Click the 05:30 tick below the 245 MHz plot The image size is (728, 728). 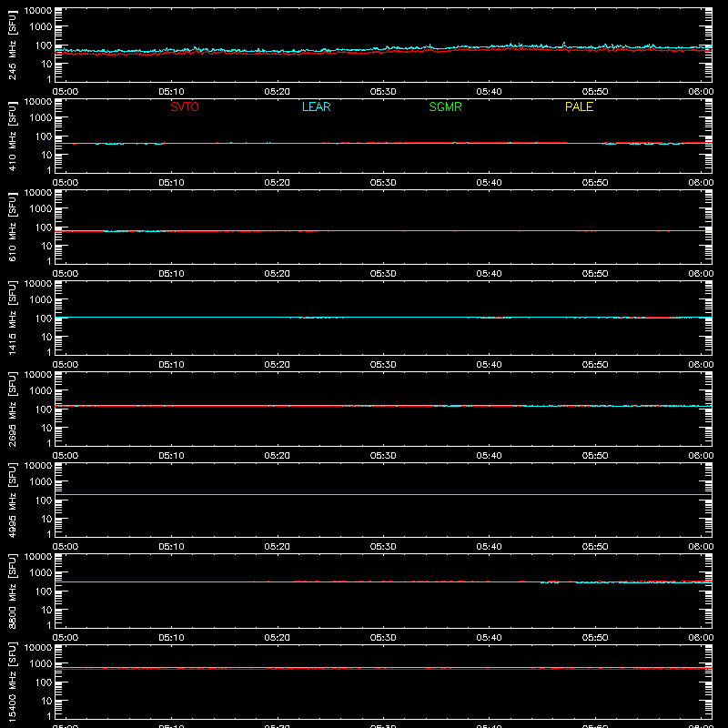[x=383, y=92]
